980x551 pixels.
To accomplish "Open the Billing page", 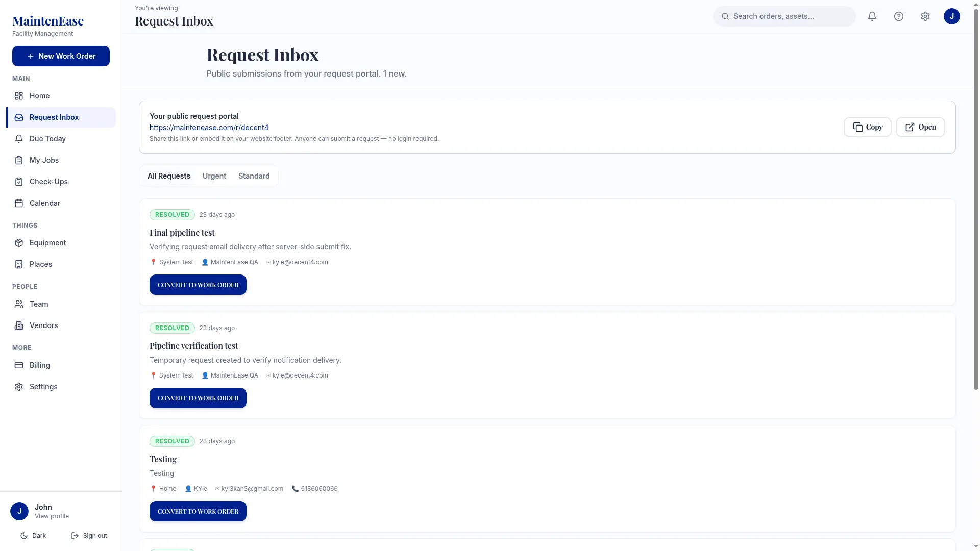I will (61, 365).
